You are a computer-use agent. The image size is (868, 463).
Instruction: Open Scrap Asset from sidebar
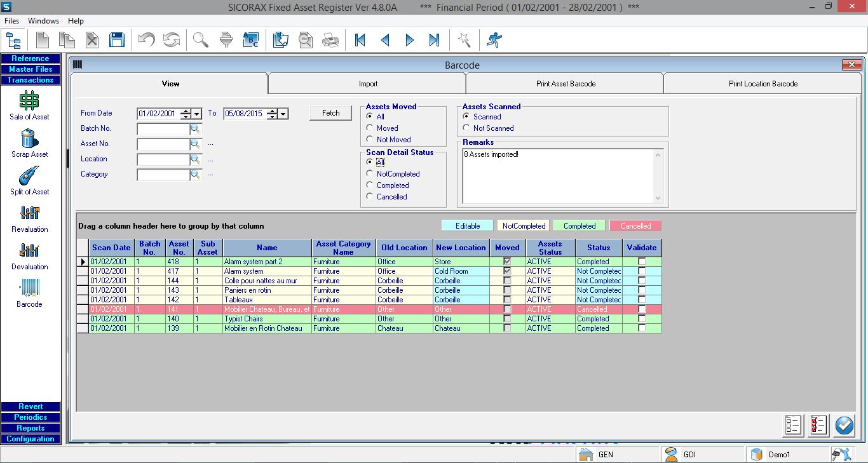click(x=29, y=143)
